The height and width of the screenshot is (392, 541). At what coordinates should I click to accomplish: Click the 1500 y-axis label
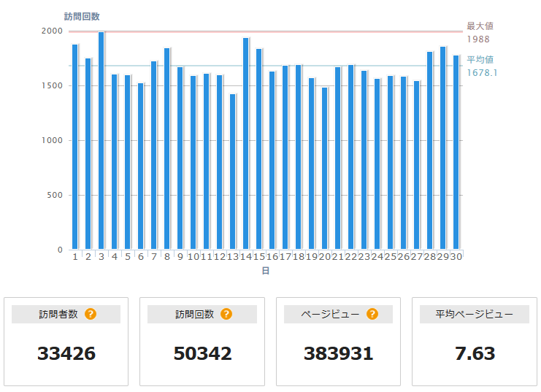(x=52, y=85)
